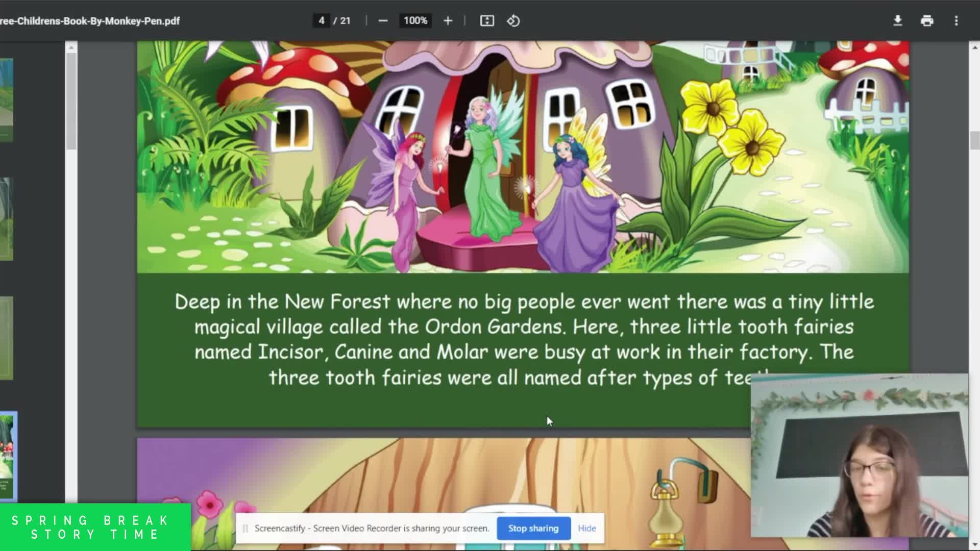
Task: Hide the Screencastify sharing notification
Action: 587,529
